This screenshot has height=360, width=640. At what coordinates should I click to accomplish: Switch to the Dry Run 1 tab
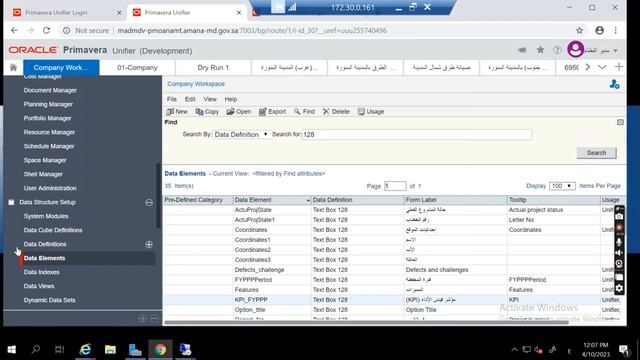click(213, 67)
